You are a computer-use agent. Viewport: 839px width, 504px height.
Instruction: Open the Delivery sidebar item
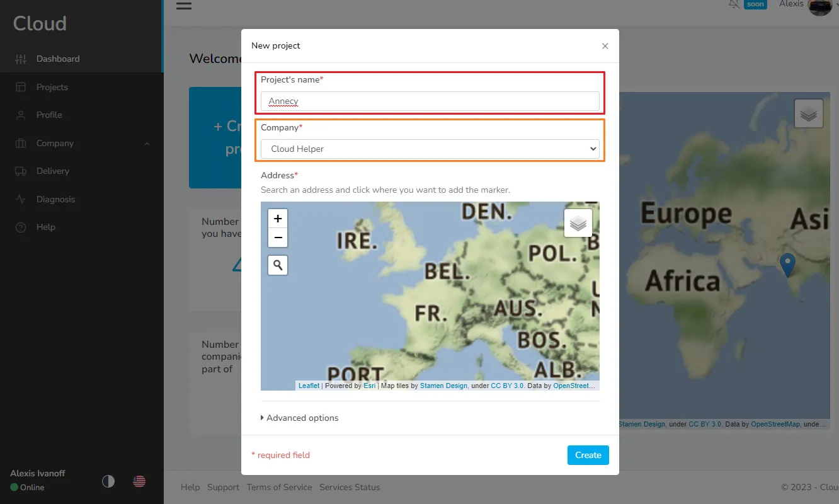53,171
